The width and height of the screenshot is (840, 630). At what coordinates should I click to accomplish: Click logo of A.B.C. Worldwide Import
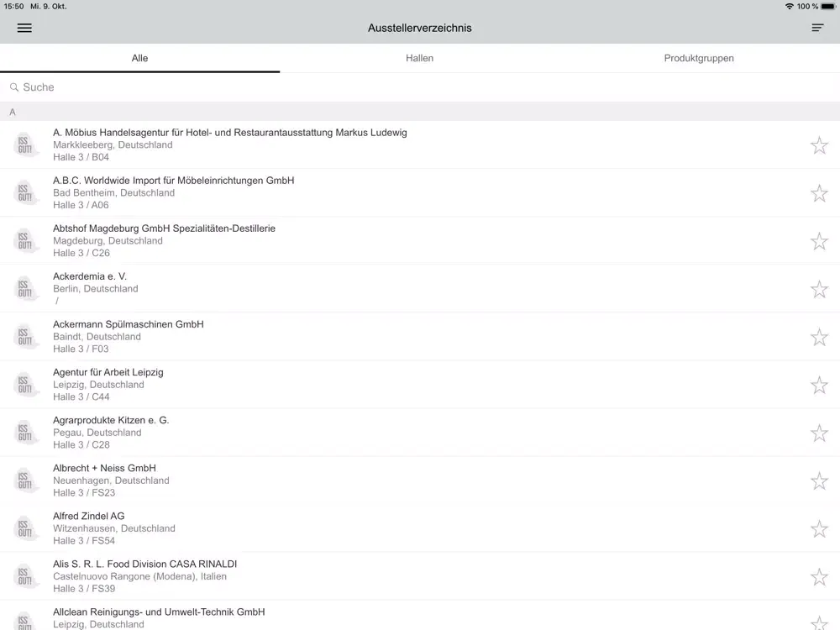point(26,193)
